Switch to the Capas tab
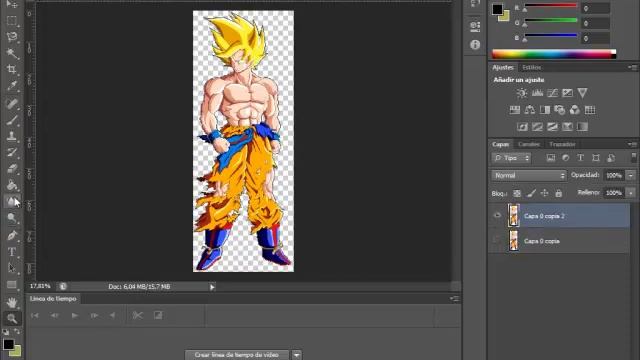Image resolution: width=640 pixels, height=360 pixels. [x=500, y=144]
